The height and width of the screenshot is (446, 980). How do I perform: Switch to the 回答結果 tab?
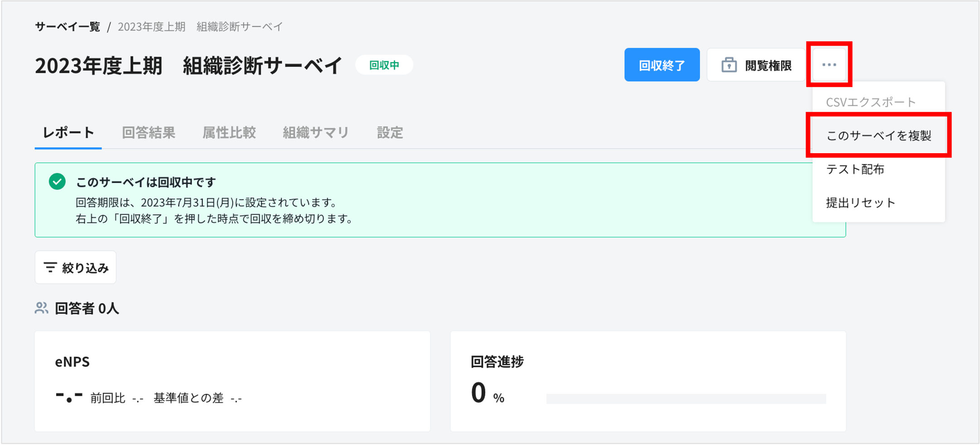pos(149,132)
